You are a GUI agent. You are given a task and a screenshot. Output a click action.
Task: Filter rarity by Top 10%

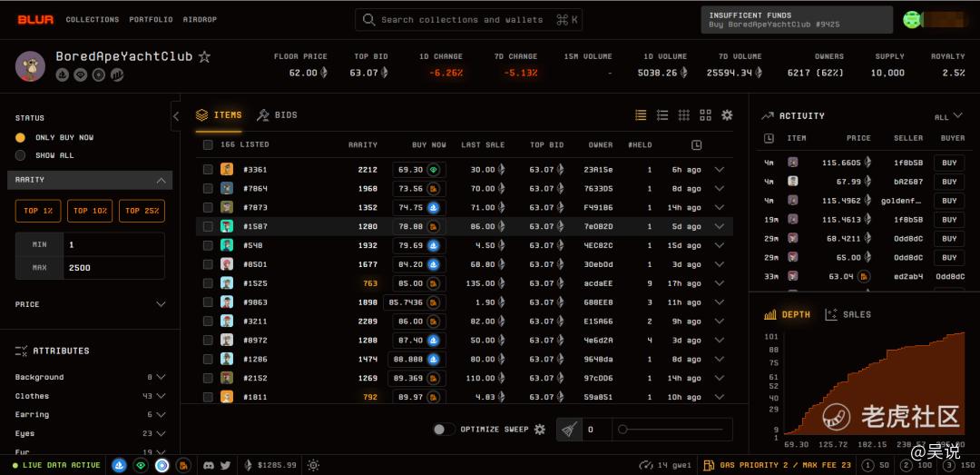pyautogui.click(x=90, y=211)
